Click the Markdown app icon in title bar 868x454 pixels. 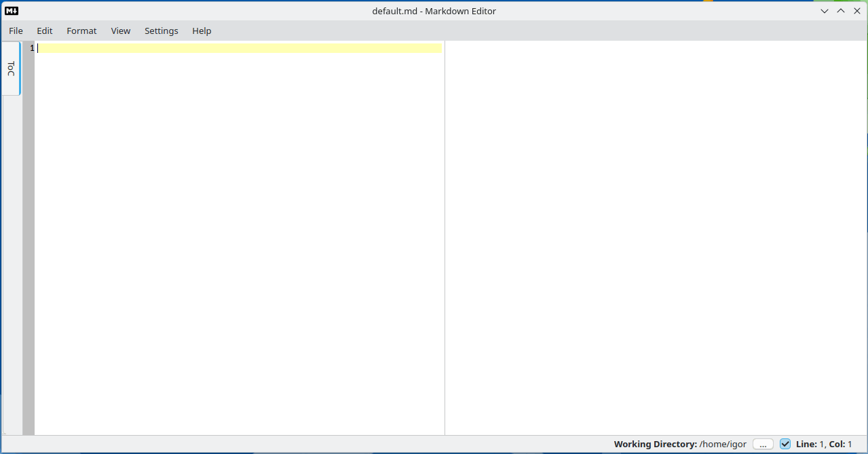(x=12, y=11)
